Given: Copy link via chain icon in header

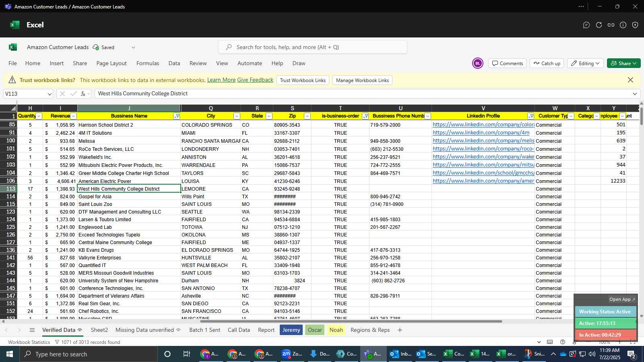Looking at the screenshot, I should pyautogui.click(x=611, y=25).
